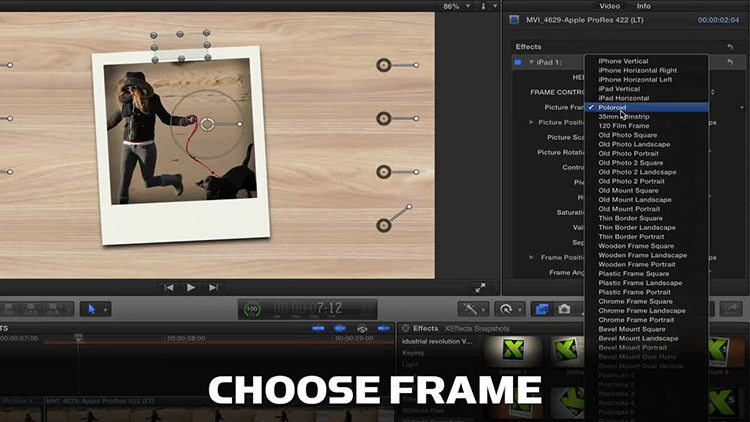750x422 pixels.
Task: Expand Picture Position parameters
Action: (x=531, y=122)
